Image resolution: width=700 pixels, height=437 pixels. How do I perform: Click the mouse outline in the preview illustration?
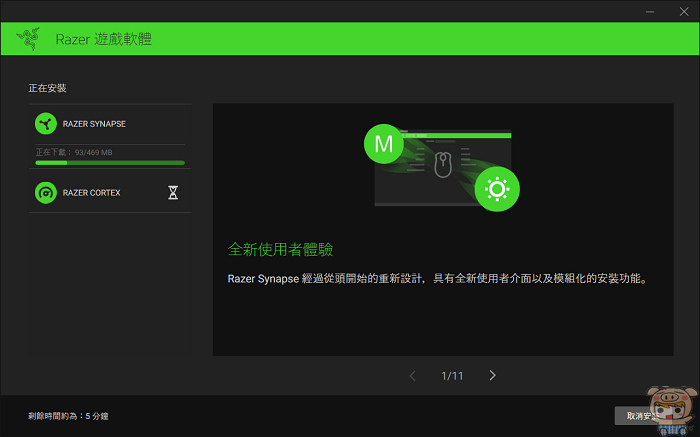pyautogui.click(x=443, y=164)
